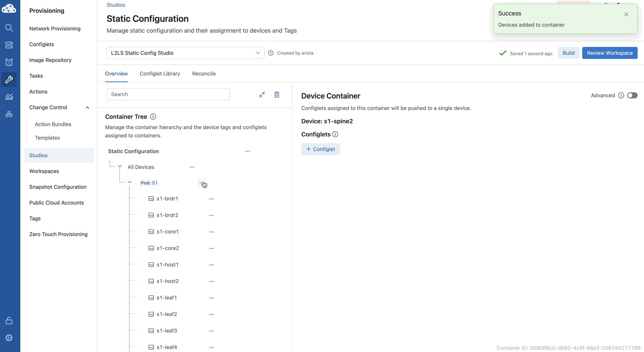The image size is (644, 352).
Task: Click the Container Tree info icon
Action: click(153, 117)
